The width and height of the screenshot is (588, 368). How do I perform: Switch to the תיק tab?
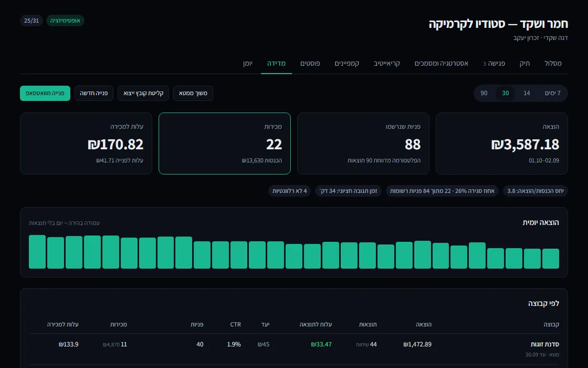point(524,63)
